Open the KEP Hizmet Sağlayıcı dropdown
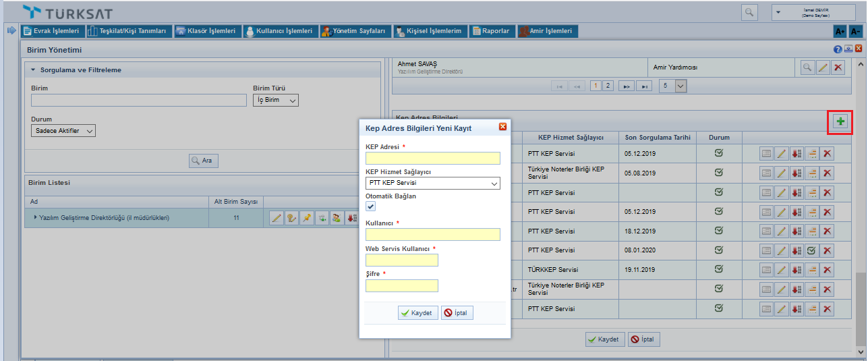Viewport: 868px width, 361px height. click(x=432, y=183)
